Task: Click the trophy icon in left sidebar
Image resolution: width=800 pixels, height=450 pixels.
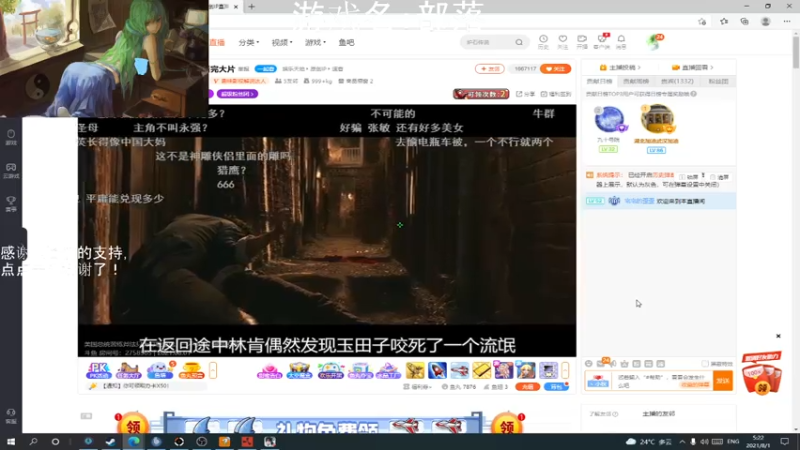Action: click(x=11, y=204)
